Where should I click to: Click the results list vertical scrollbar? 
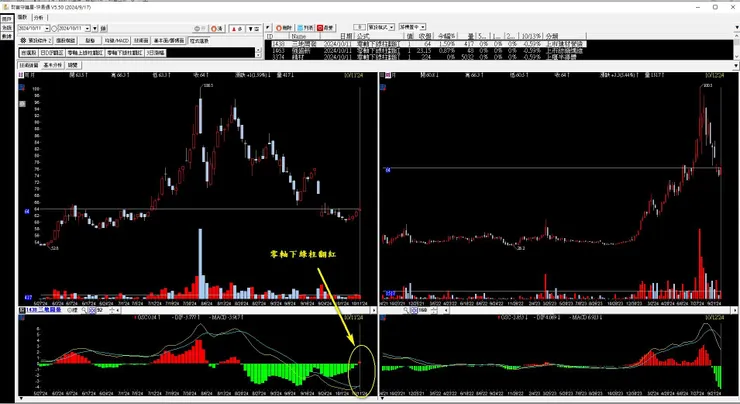(x=735, y=47)
